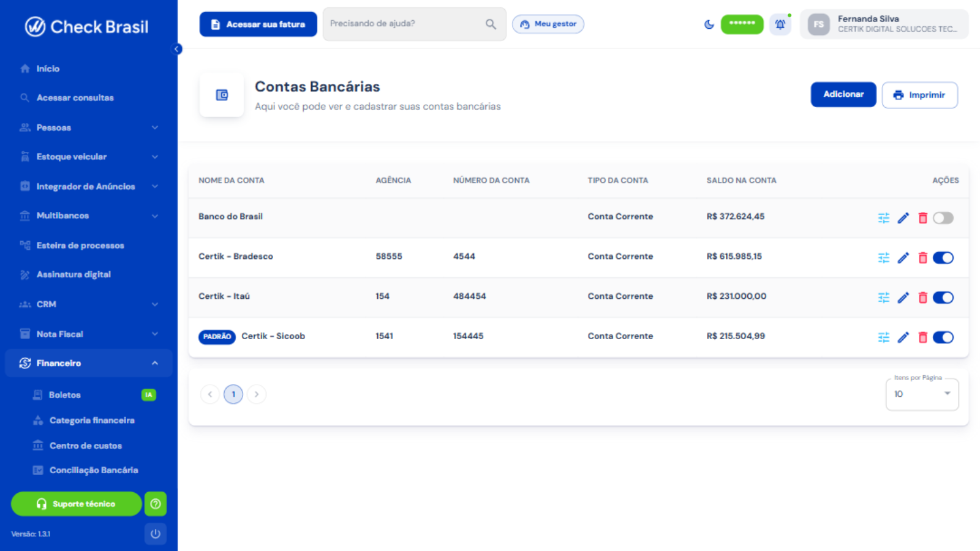Disable the Certik - Bradesco account toggle

(x=943, y=258)
